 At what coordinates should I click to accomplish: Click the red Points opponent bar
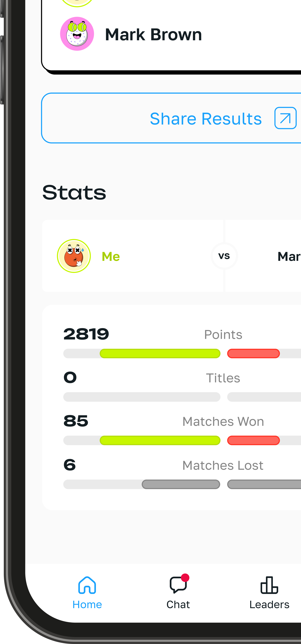click(253, 354)
